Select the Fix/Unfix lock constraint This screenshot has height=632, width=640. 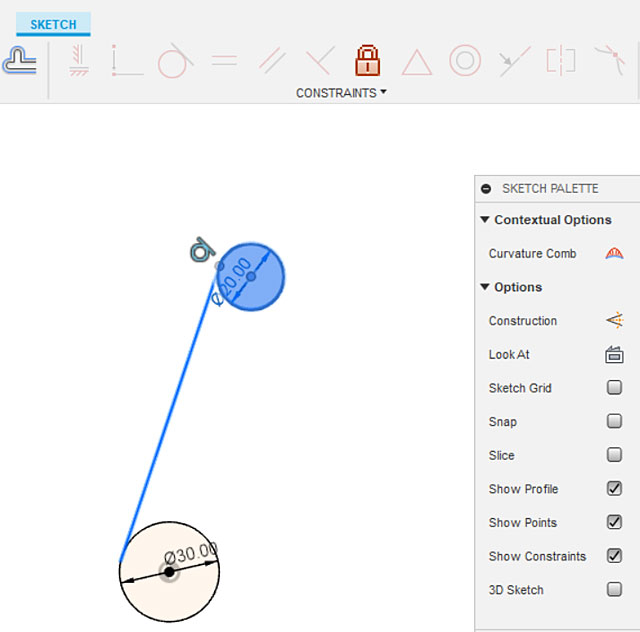pyautogui.click(x=367, y=61)
